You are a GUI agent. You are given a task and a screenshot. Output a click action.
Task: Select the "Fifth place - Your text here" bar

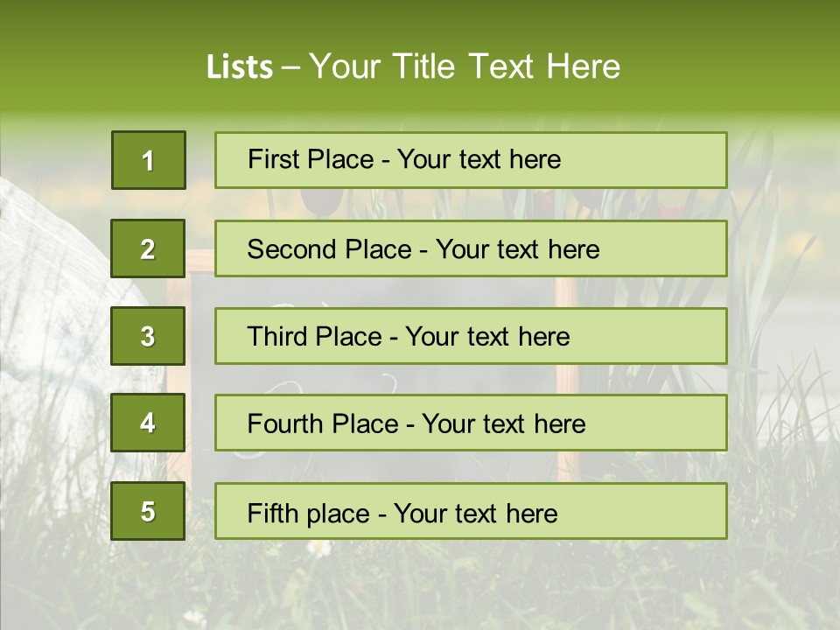[x=471, y=511]
